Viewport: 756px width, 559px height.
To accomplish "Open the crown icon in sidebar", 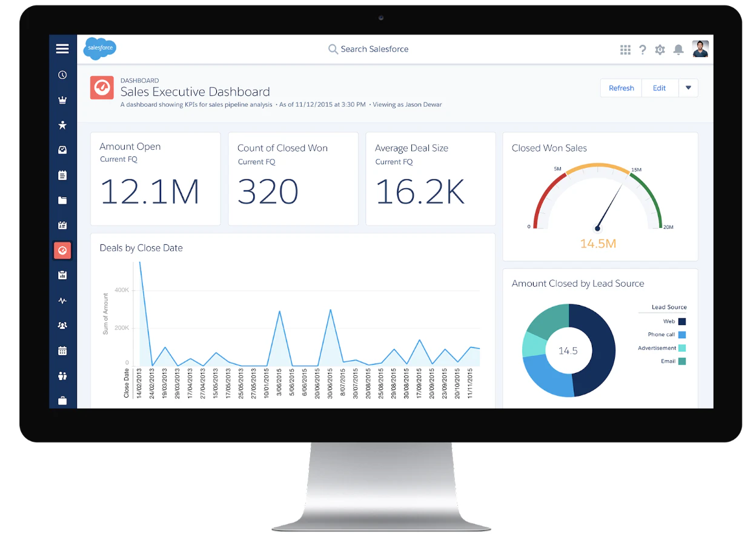I will pyautogui.click(x=62, y=100).
